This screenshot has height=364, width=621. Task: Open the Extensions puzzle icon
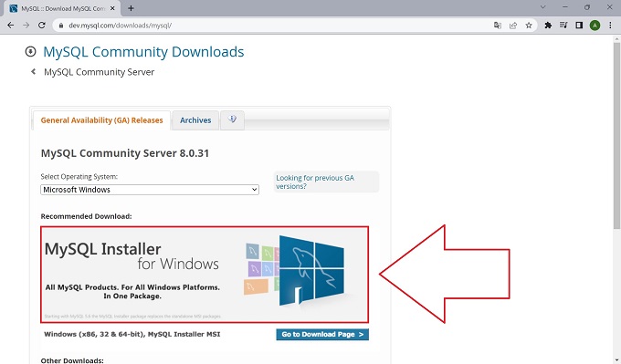click(x=548, y=26)
